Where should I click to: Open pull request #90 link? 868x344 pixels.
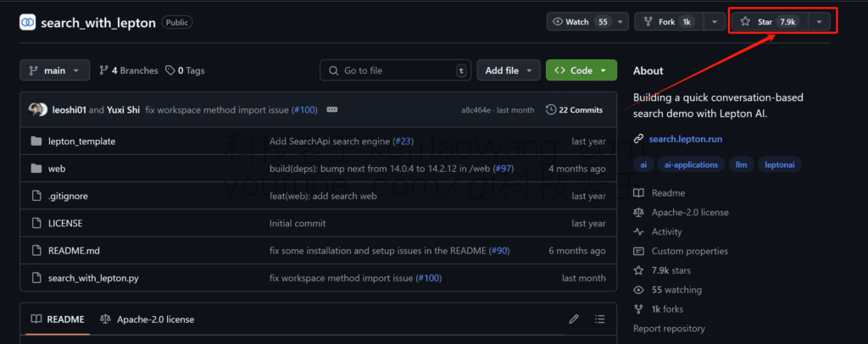coord(498,251)
